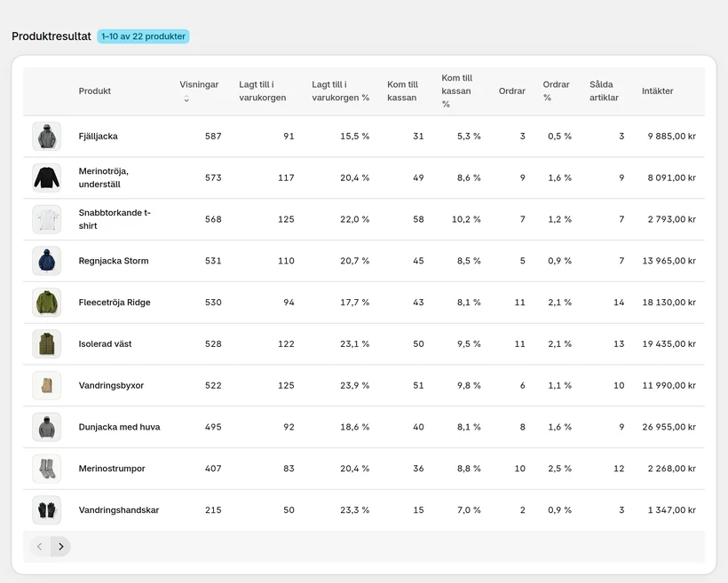Screen dimensions: 728x583
Task: Open the Snabbtorkande t-shirt thumbnail
Action: tap(46, 219)
